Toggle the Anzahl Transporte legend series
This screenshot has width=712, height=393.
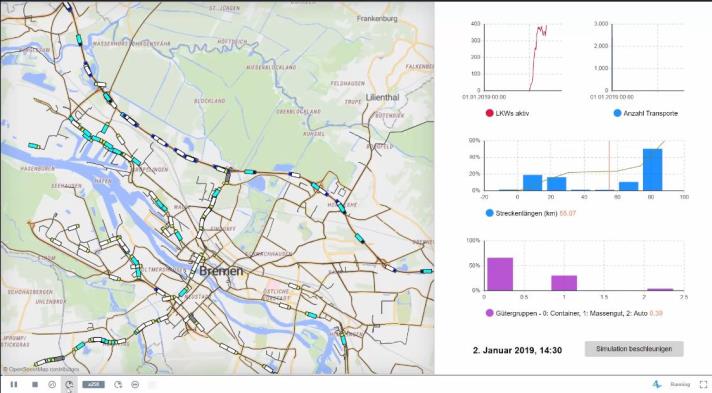click(x=646, y=113)
